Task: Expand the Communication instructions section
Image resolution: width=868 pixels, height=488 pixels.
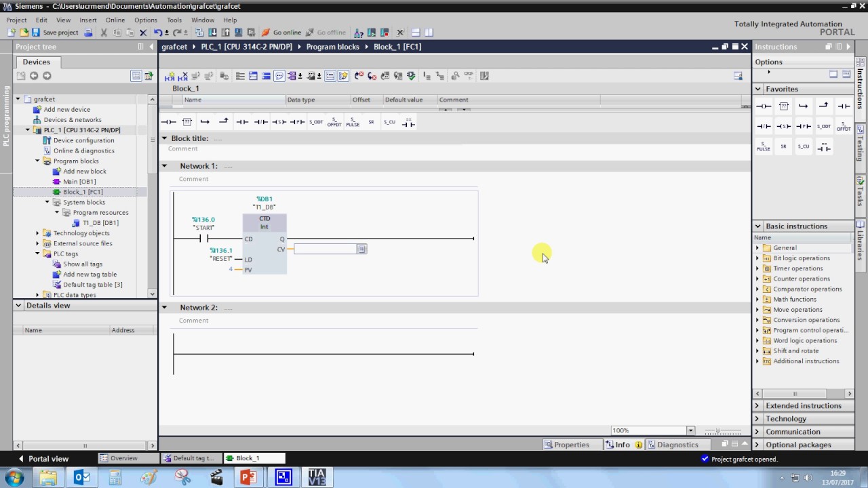Action: [x=757, y=432]
